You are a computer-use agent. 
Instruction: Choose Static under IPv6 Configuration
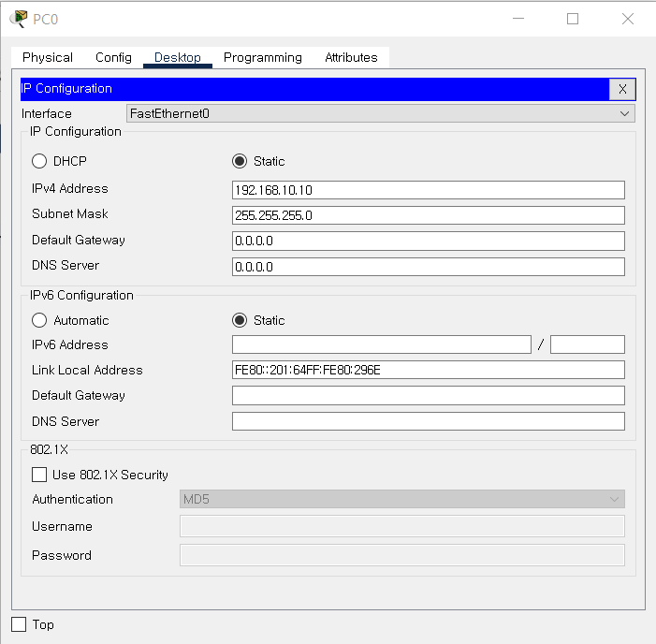click(240, 320)
